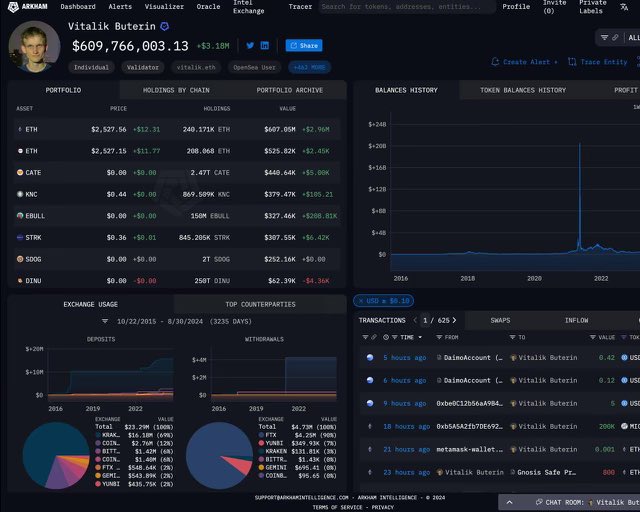This screenshot has height=512, width=640.
Task: Click the first ETH asset icon
Action: [20, 129]
